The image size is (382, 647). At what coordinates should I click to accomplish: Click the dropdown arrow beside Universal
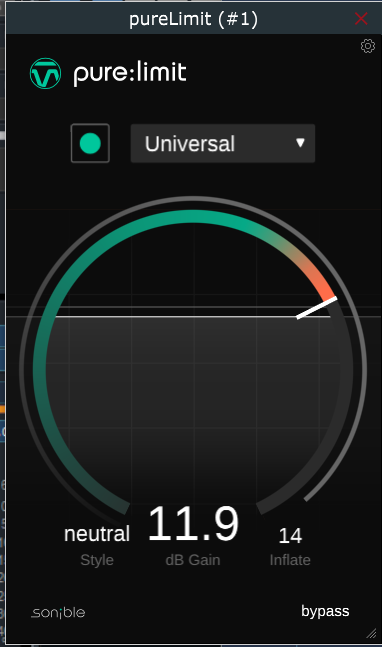300,143
